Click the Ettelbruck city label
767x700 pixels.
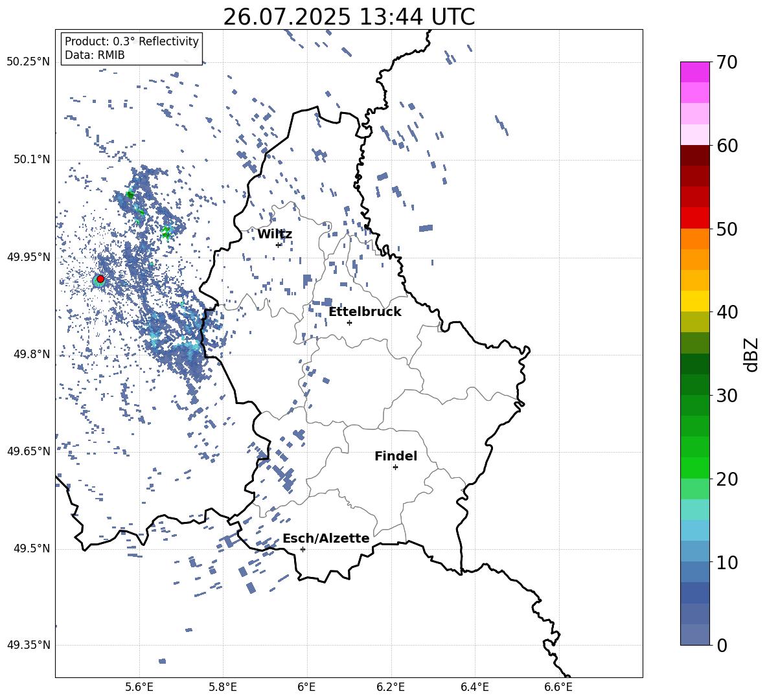click(x=365, y=312)
